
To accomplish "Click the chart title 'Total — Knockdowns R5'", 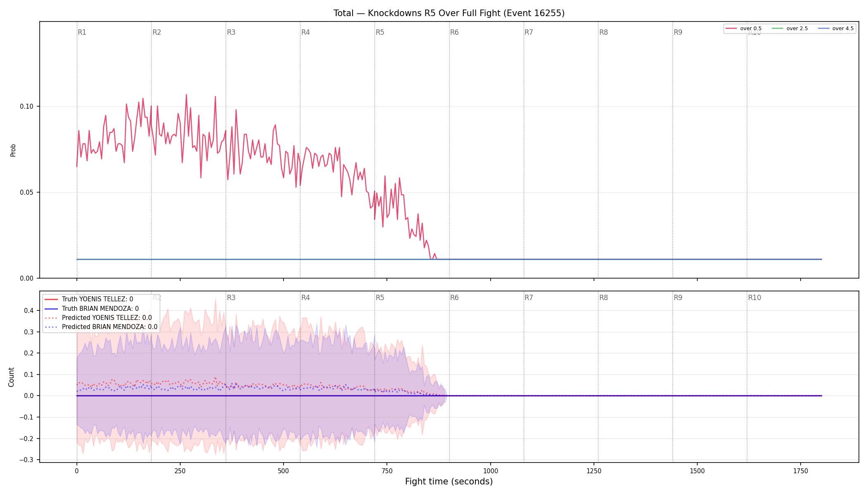I will 380,13.
